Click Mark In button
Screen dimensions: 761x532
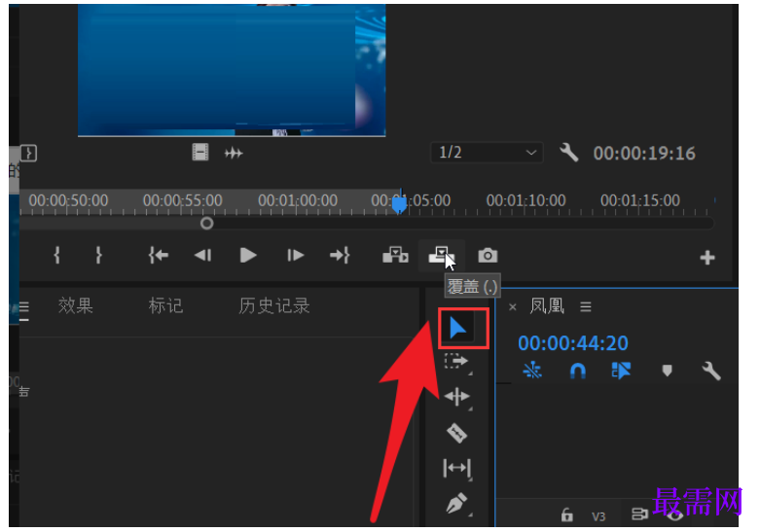pyautogui.click(x=56, y=255)
